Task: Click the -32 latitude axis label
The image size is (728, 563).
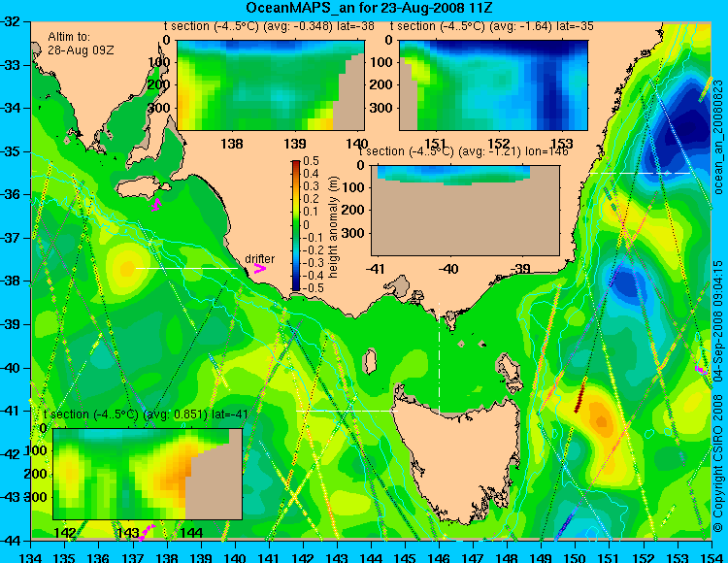Action: 11,21
